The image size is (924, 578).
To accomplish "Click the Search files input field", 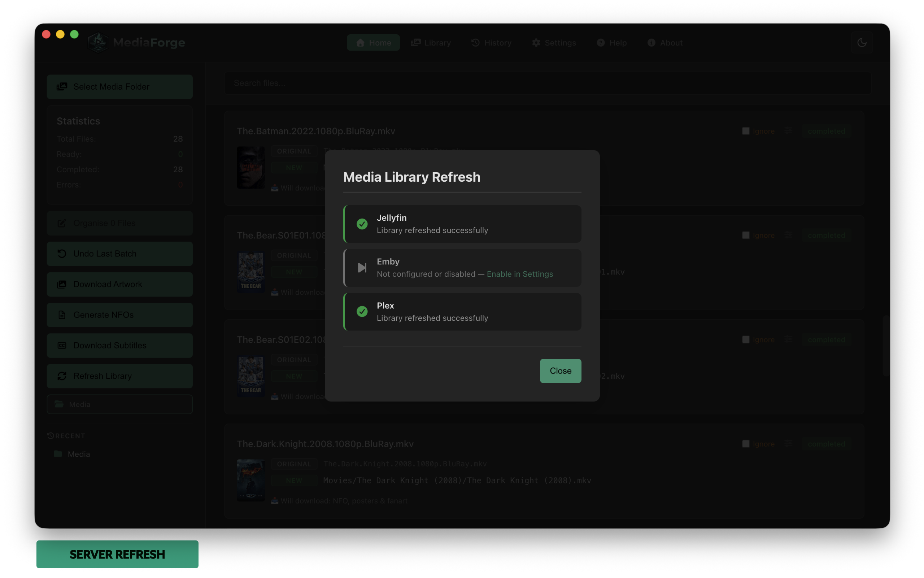I will (548, 83).
